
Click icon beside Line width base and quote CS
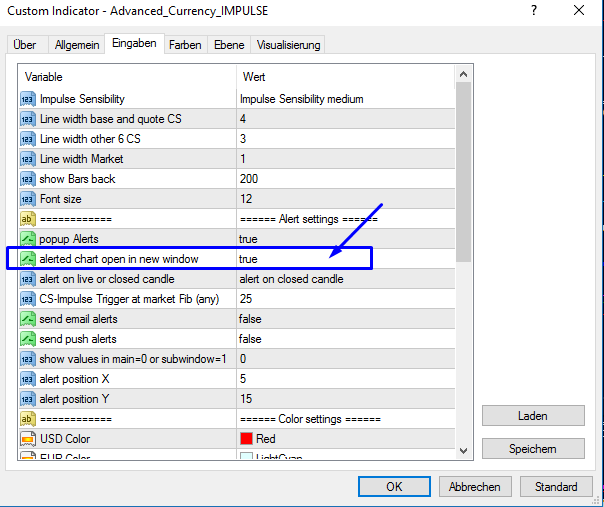(x=28, y=119)
